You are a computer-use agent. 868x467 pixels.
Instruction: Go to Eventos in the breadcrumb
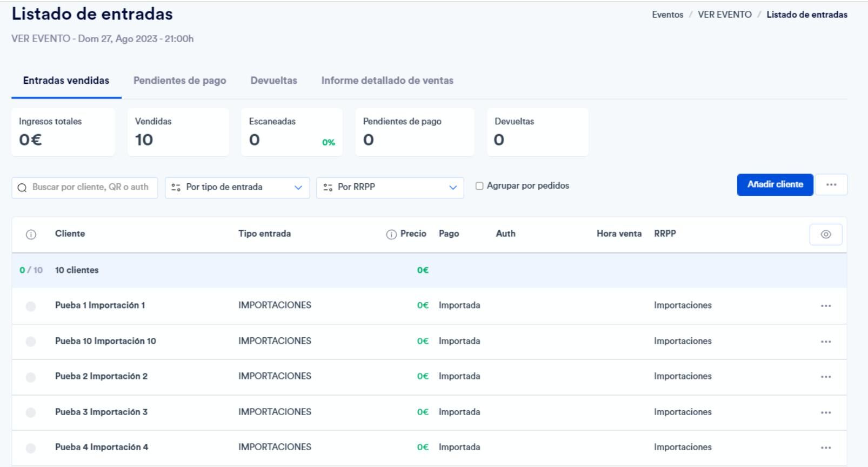[667, 15]
